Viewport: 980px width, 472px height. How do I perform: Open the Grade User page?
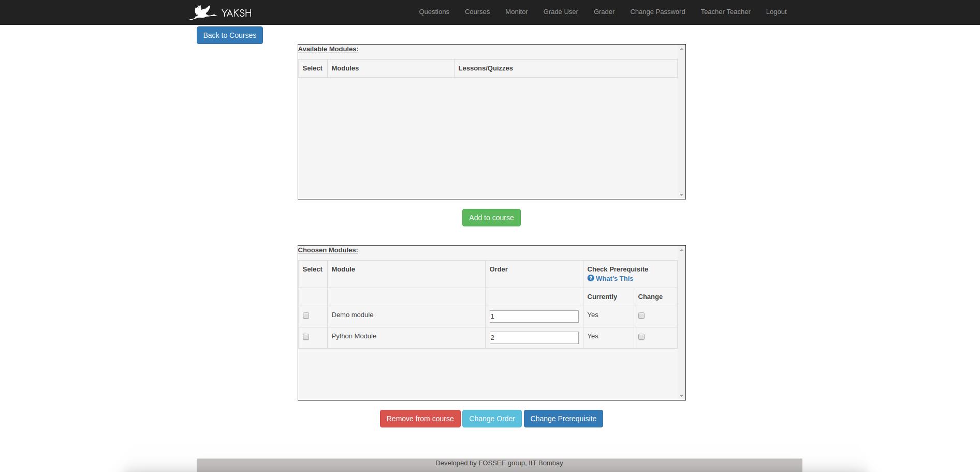point(561,12)
